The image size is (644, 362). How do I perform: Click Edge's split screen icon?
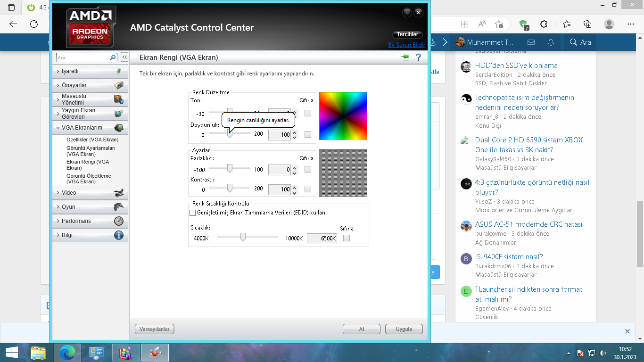pyautogui.click(x=465, y=24)
